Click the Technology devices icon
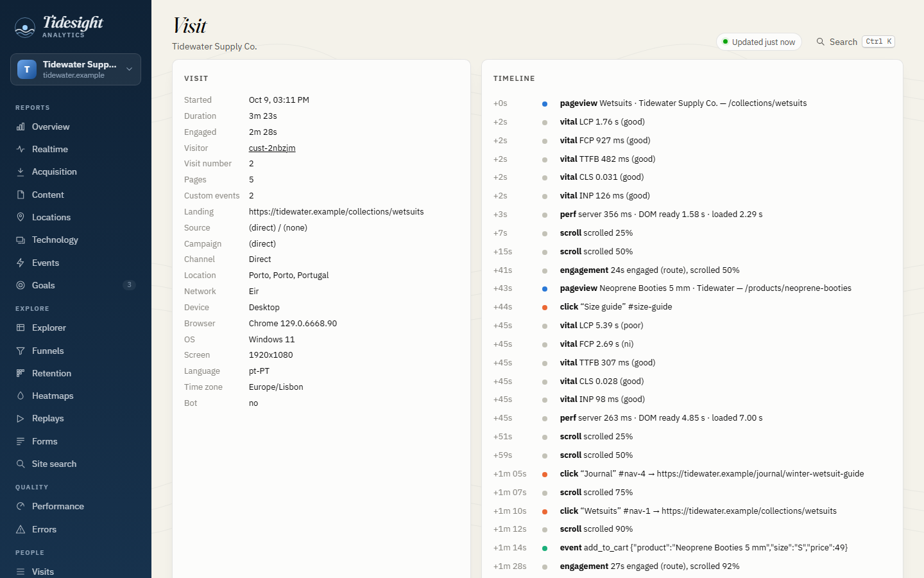924x578 pixels. tap(21, 240)
